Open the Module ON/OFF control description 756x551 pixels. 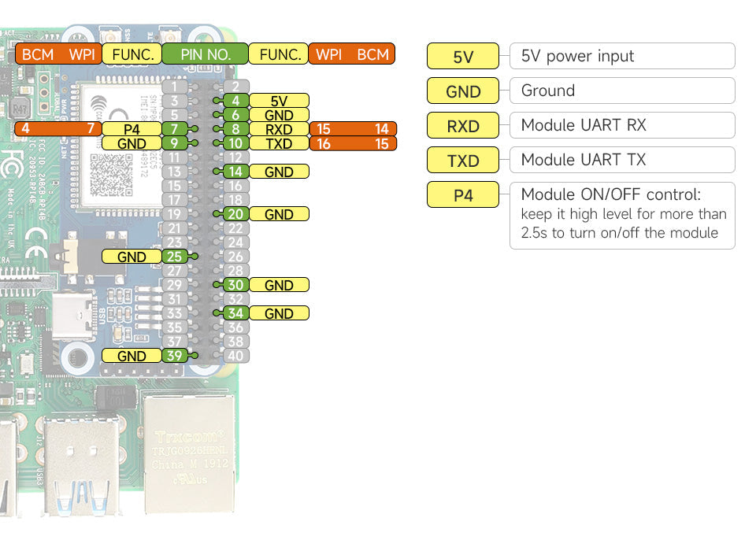pyautogui.click(x=622, y=215)
